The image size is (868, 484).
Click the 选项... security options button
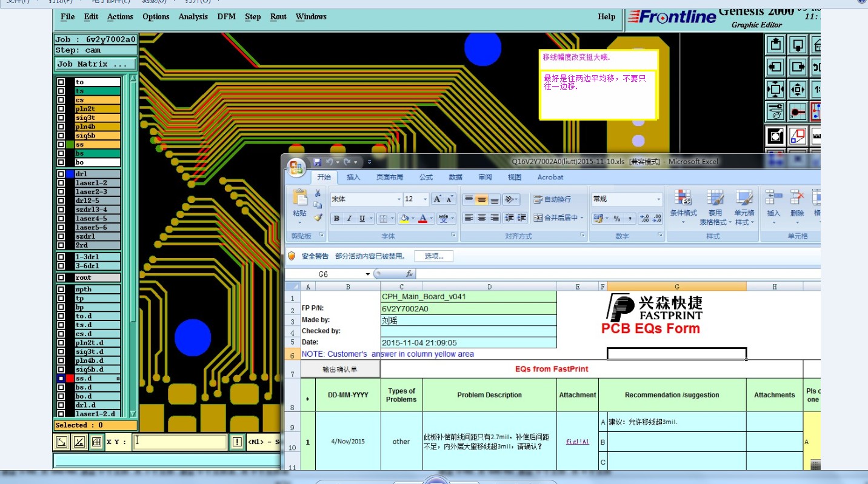click(434, 256)
